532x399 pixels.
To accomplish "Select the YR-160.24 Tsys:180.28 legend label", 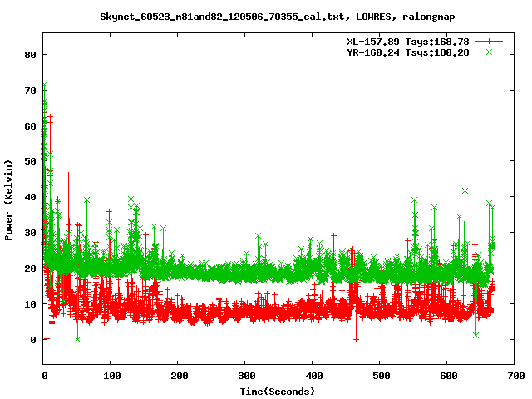I will tap(408, 52).
